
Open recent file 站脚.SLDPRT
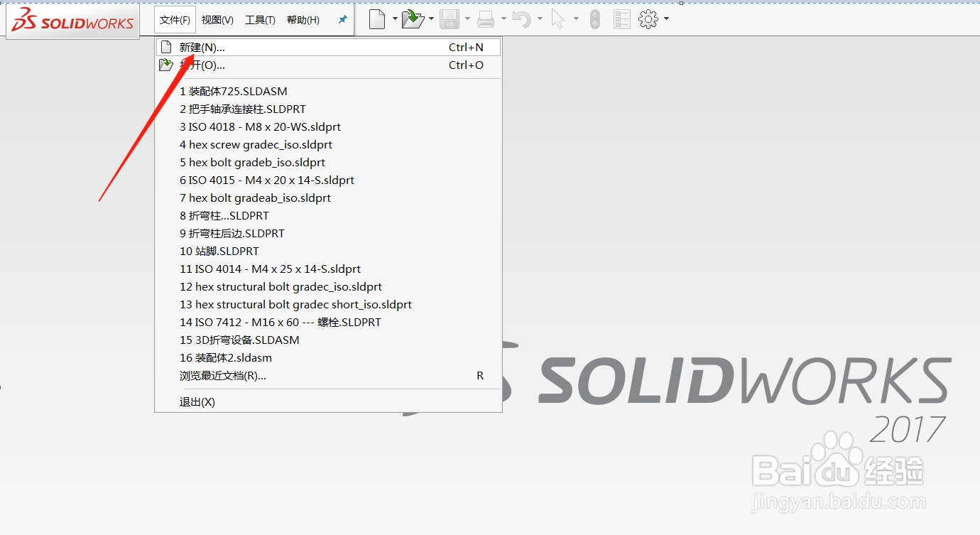coord(328,252)
